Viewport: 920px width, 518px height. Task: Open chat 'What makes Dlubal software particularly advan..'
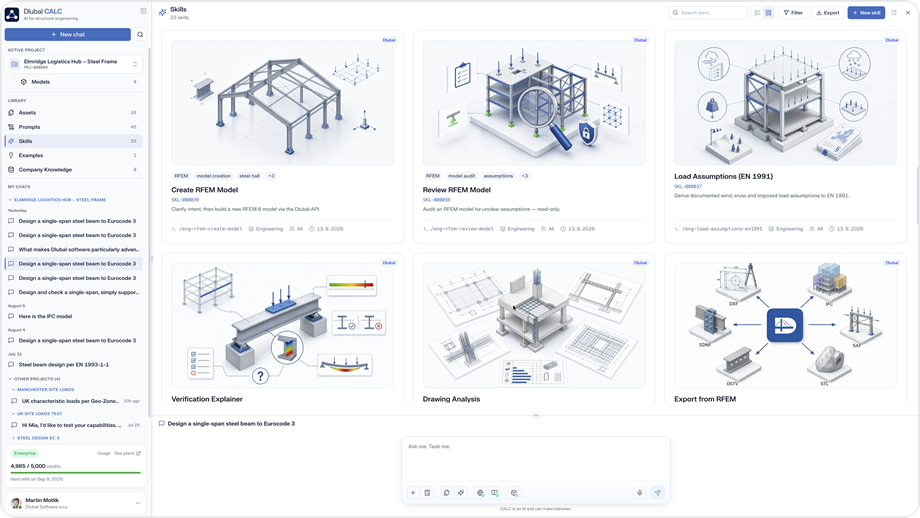(73, 249)
